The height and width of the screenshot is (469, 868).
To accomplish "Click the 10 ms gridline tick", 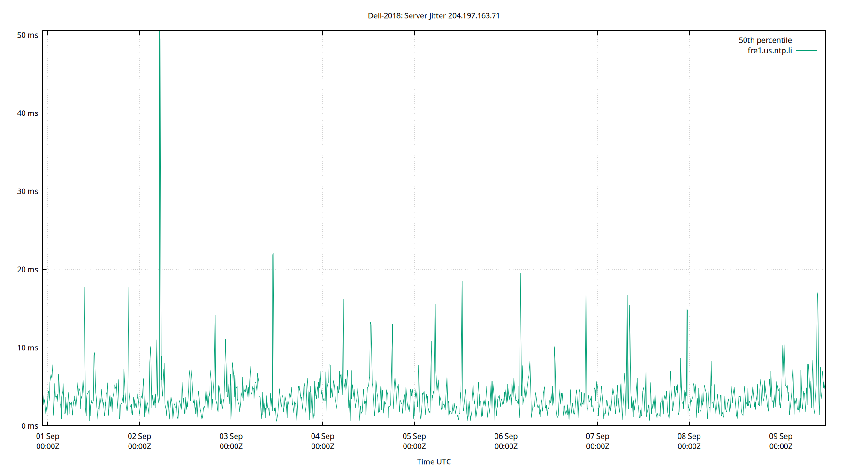I will (x=45, y=348).
